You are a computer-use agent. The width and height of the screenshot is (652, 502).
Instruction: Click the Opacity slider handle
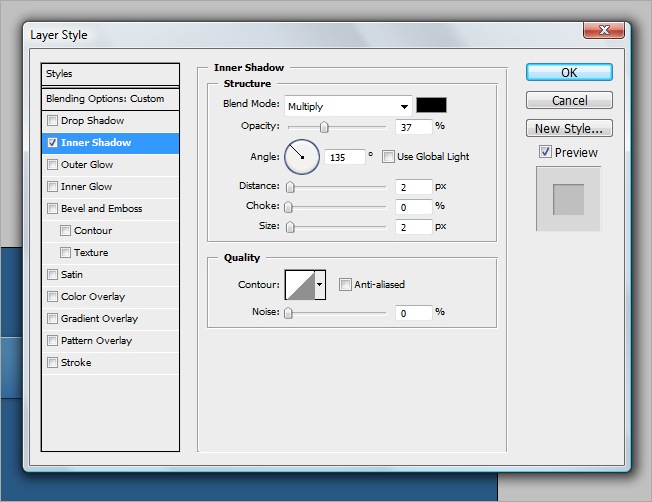click(324, 127)
